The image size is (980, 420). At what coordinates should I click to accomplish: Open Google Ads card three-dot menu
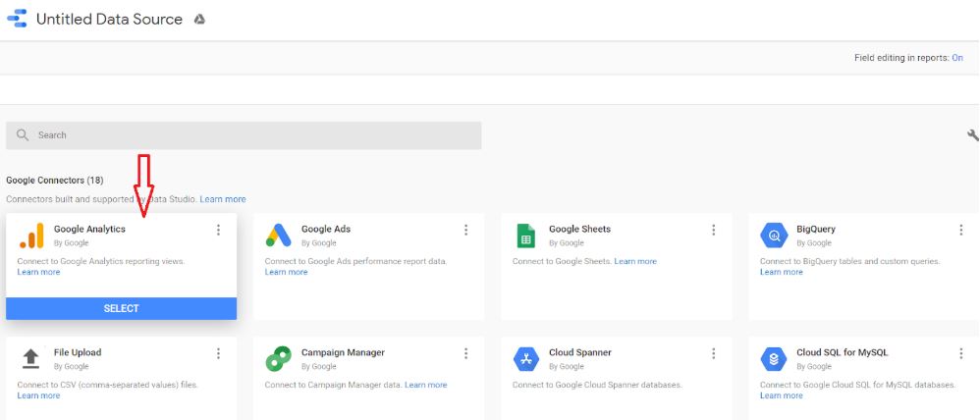tap(465, 230)
